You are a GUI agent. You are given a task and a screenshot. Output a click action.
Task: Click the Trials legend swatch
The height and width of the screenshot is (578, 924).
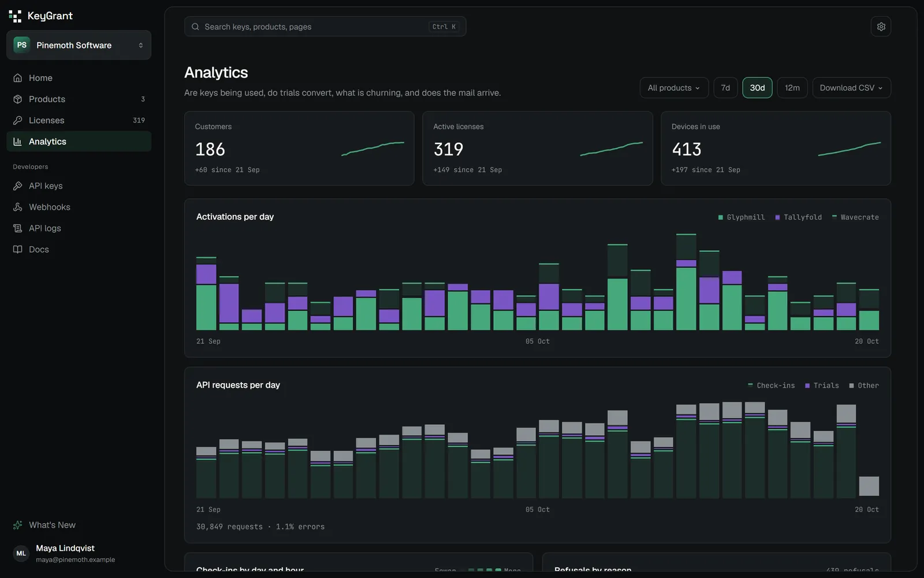coord(807,386)
